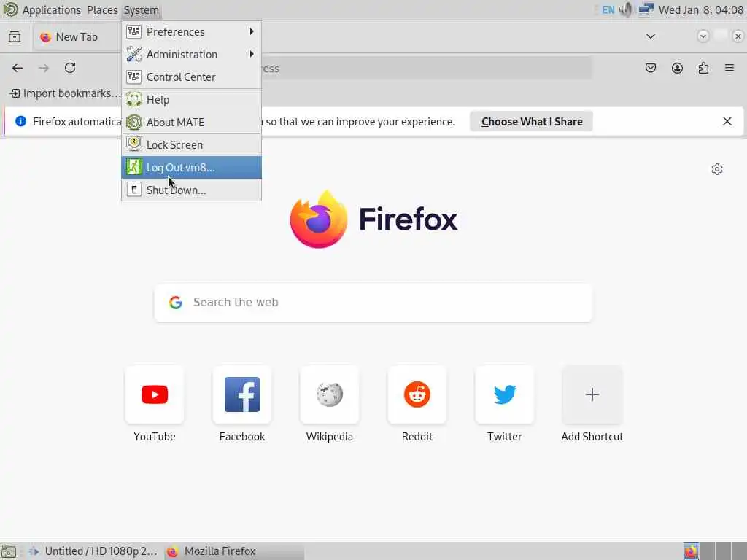The image size is (747, 560).
Task: Click the show desktop icon
Action: 9,551
